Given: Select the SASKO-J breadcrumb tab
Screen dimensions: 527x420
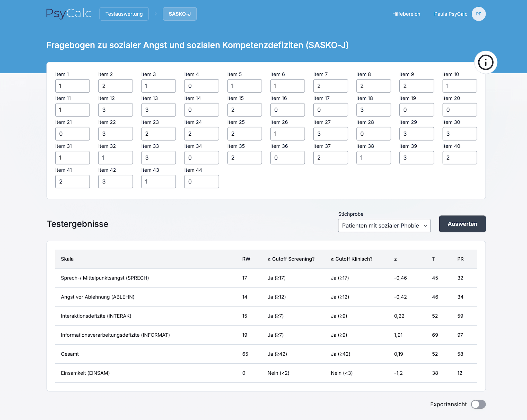Looking at the screenshot, I should coord(180,14).
